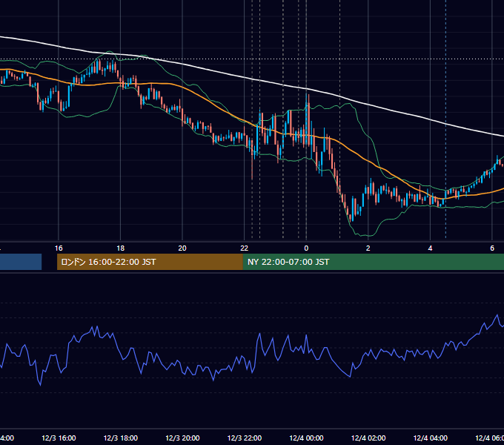Image resolution: width=504 pixels, height=445 pixels.
Task: Click the hour label 16 on time axis
Action: [x=59, y=248]
